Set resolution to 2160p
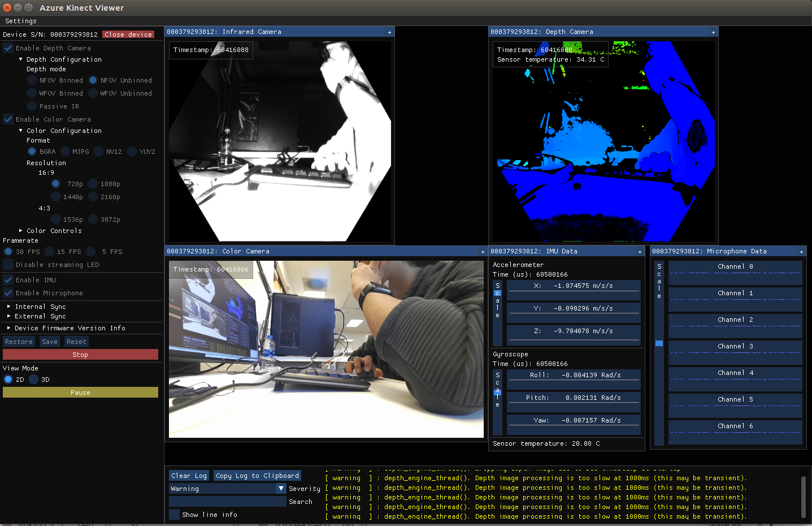 coord(93,197)
